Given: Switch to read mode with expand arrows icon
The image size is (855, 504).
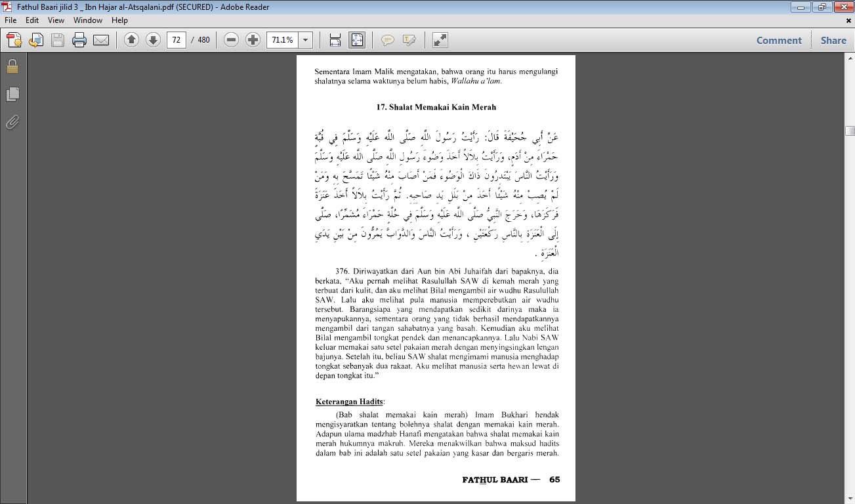Looking at the screenshot, I should point(440,40).
